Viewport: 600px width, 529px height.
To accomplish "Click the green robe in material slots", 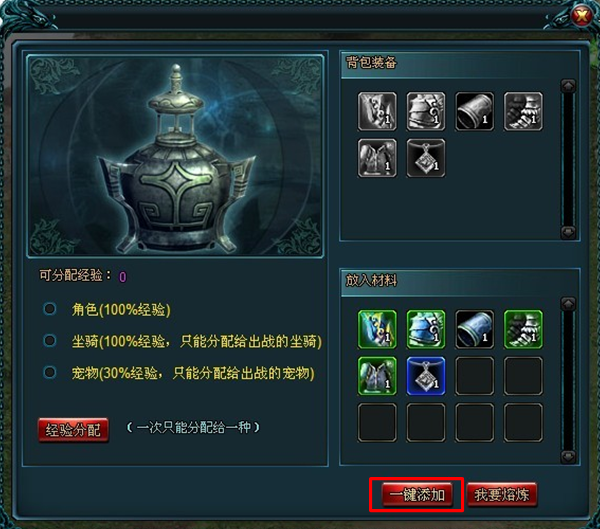I will [377, 376].
